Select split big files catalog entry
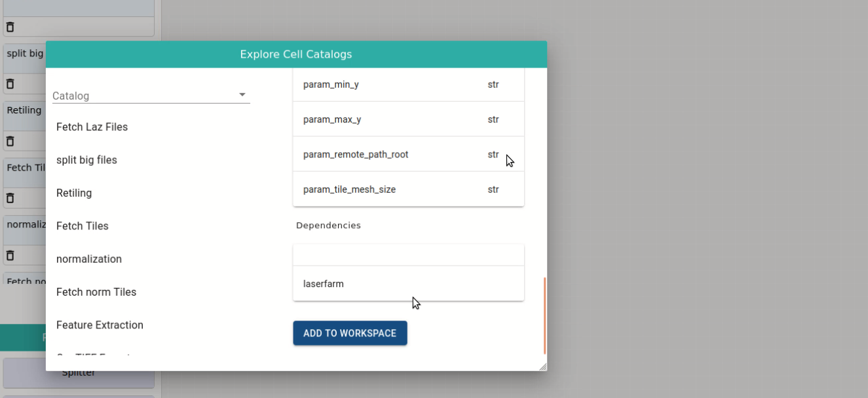The image size is (868, 398). [x=86, y=160]
